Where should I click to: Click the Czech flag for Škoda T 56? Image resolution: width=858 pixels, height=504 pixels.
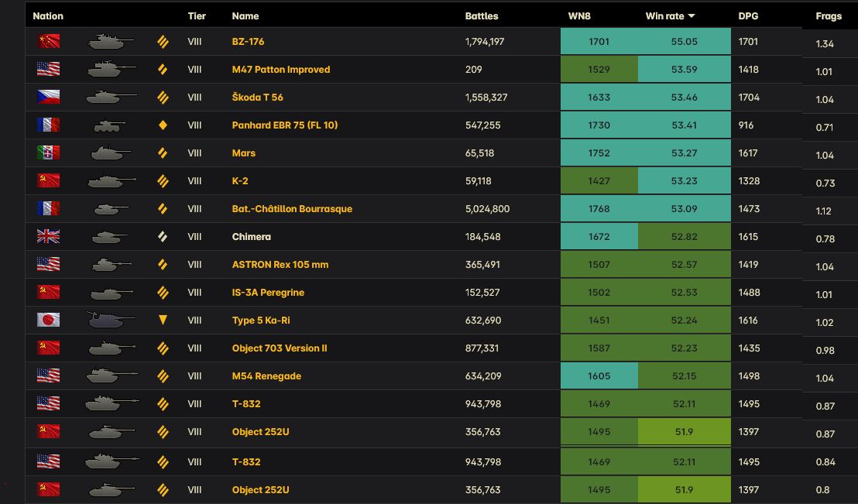48,98
